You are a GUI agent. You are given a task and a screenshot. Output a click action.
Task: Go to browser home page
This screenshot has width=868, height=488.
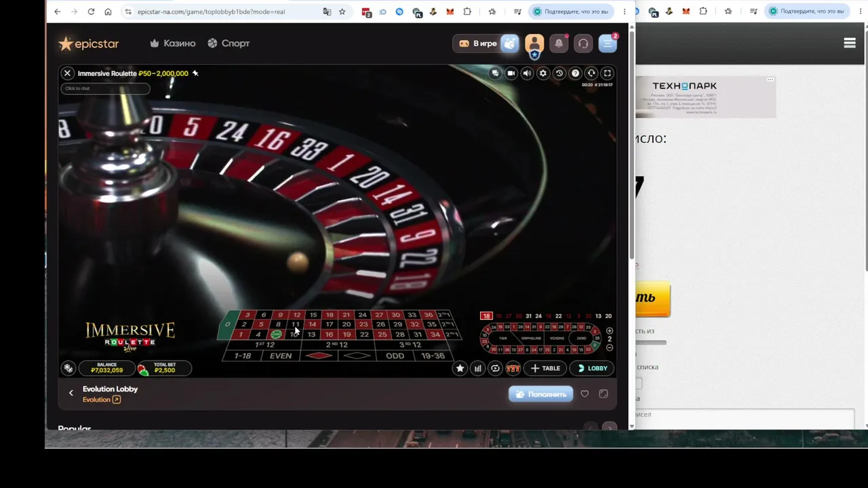pos(108,12)
